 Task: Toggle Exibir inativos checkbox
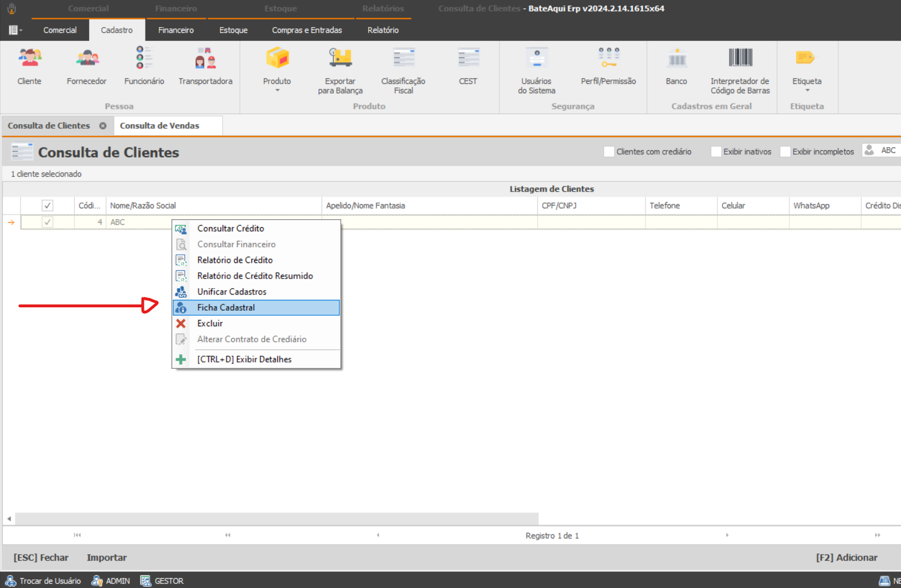click(716, 151)
